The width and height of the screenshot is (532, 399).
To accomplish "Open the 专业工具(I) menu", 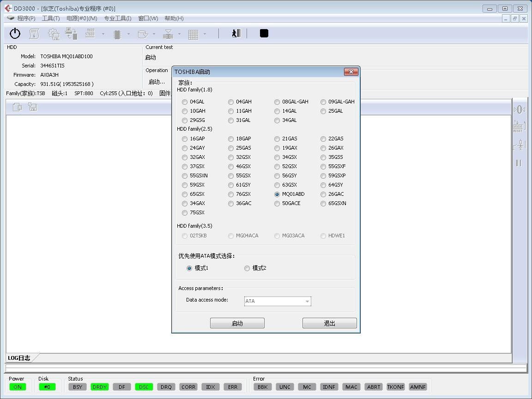I will [x=117, y=18].
